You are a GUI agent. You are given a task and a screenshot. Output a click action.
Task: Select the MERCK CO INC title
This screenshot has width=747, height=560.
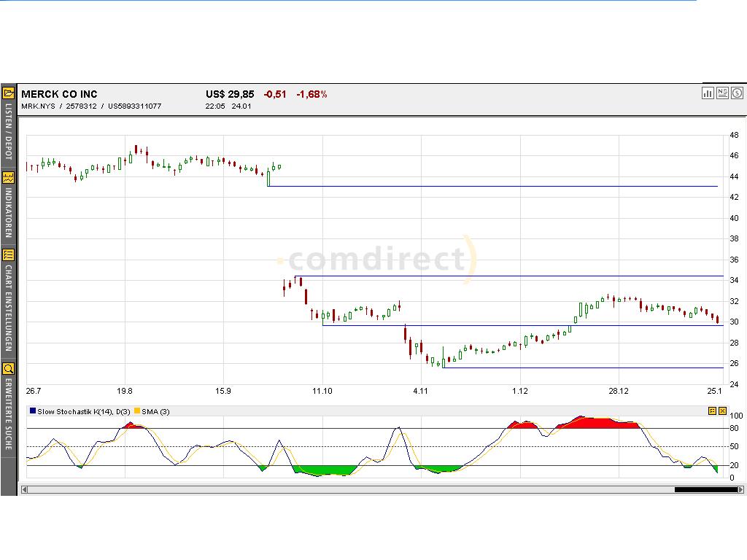tap(62, 93)
